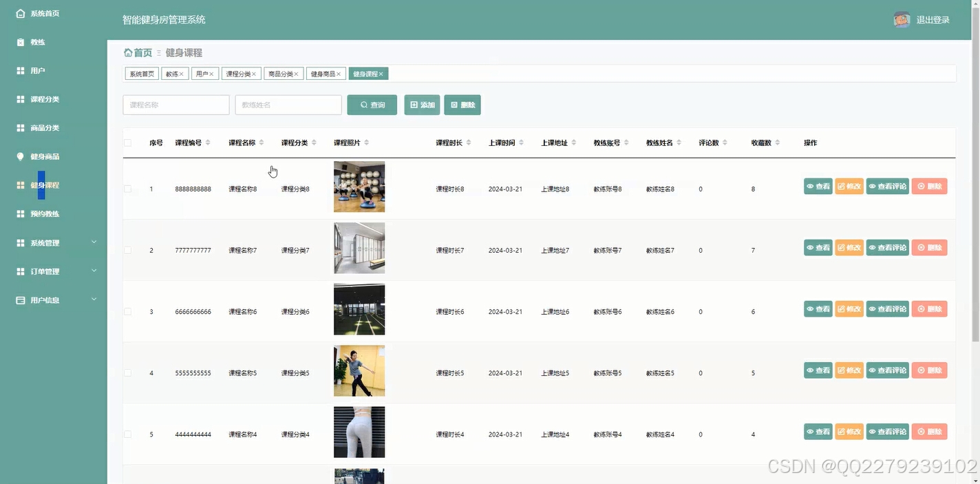
Task: Switch to the 系统首页 tab
Action: [x=141, y=73]
